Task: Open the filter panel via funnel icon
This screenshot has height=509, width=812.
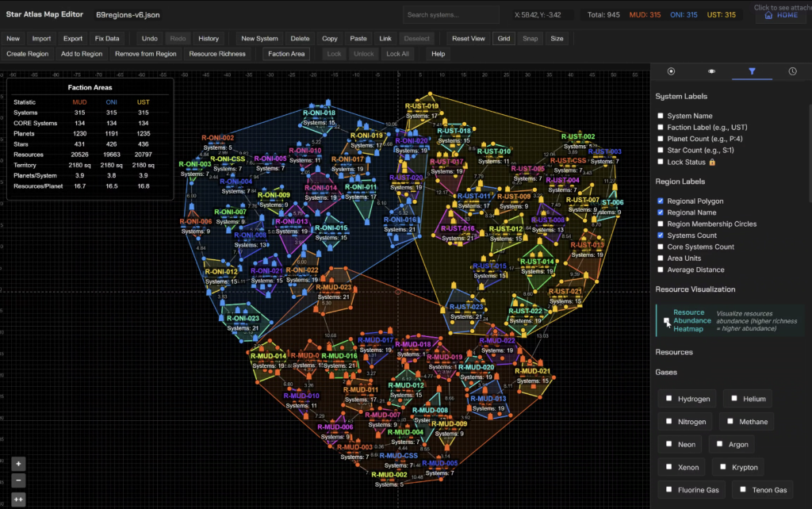Action: point(752,71)
